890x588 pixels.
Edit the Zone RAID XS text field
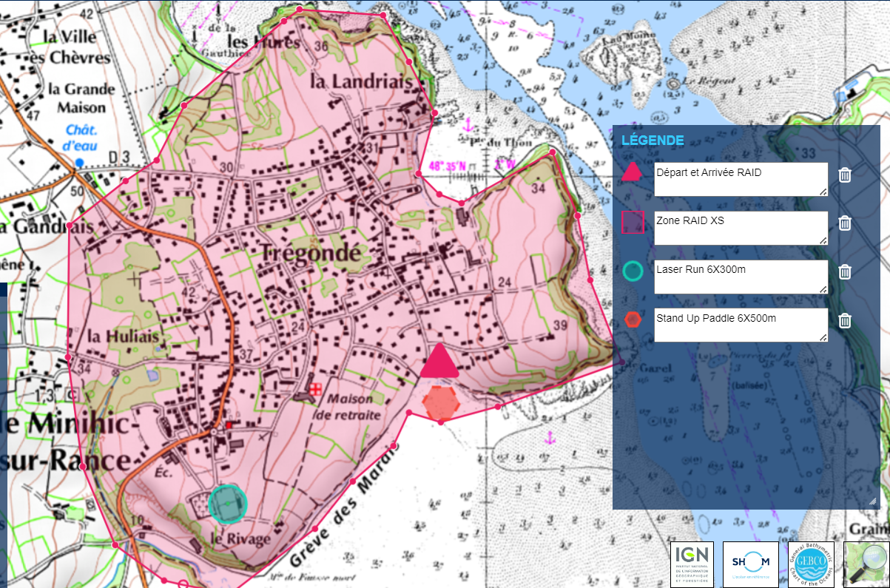pos(740,228)
